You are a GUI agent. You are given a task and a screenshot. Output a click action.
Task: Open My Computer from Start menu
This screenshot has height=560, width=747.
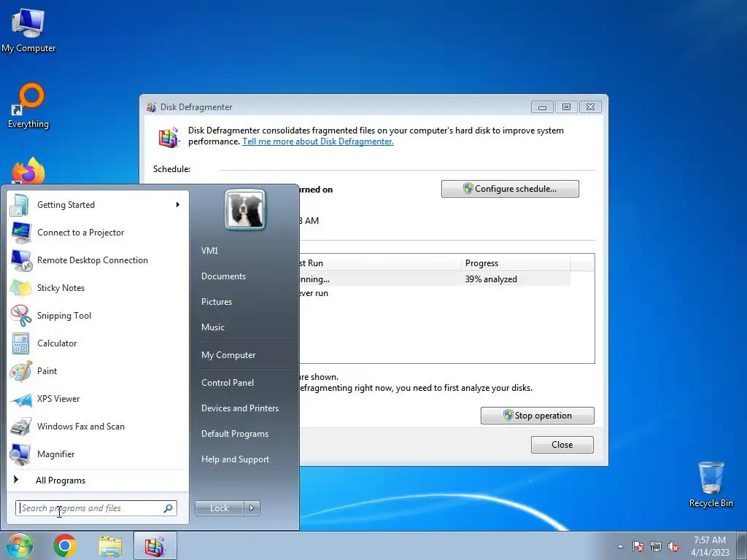pyautogui.click(x=228, y=355)
